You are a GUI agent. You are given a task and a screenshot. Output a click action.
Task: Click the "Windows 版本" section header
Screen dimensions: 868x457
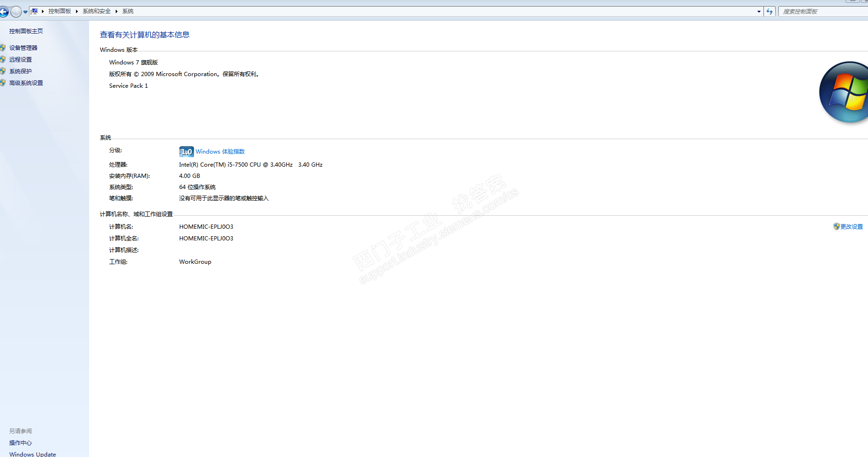pyautogui.click(x=119, y=50)
